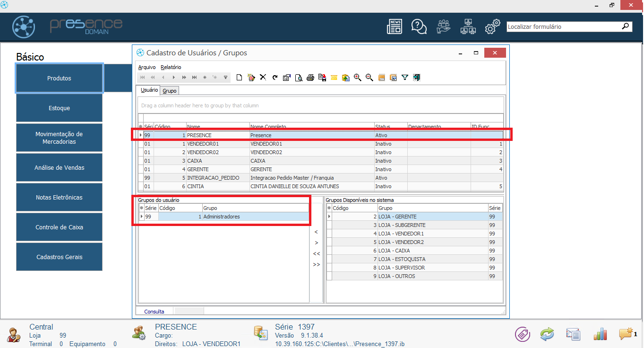644x348 pixels.
Task: Click the News icon in header
Action: (395, 27)
